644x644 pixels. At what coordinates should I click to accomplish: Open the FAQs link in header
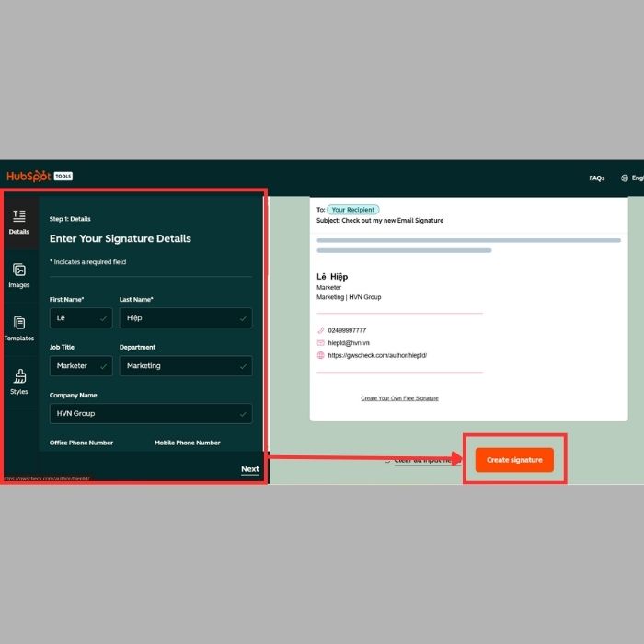pyautogui.click(x=596, y=178)
